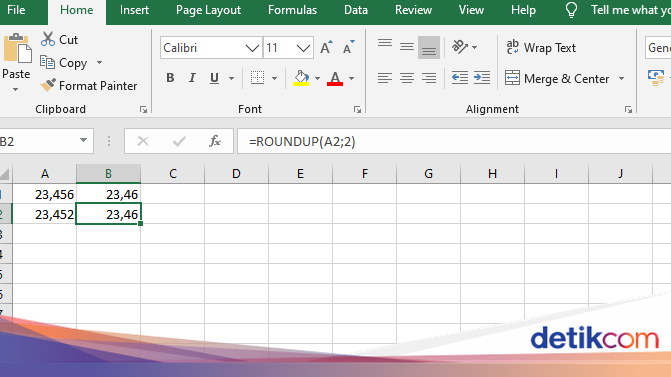Select Bottom Align icon
This screenshot has width=671, height=377.
429,47
